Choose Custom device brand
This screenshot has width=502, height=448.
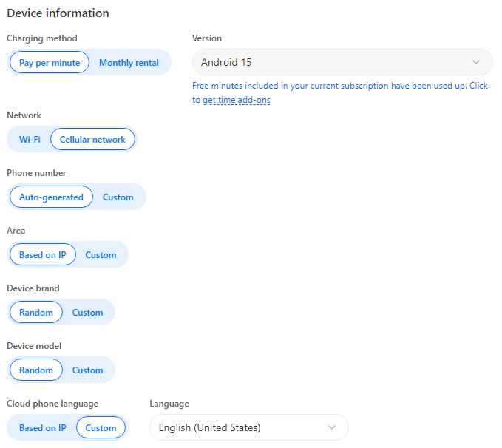coord(87,312)
